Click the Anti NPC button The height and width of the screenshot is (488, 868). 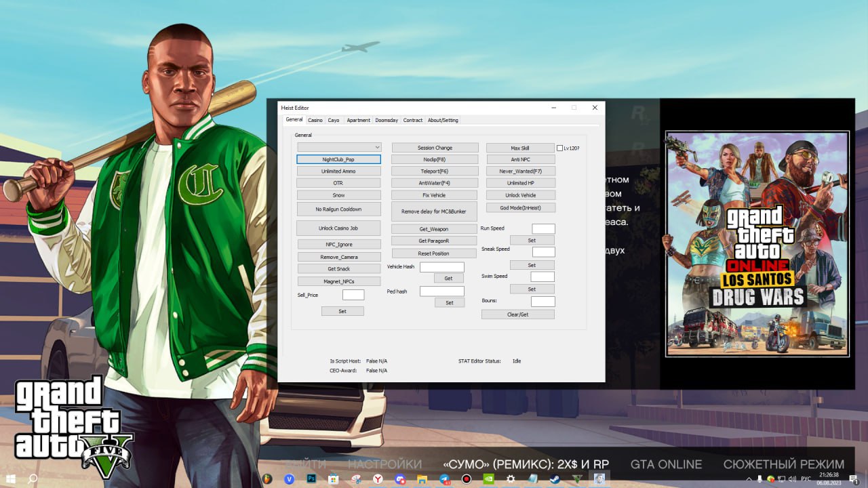pyautogui.click(x=520, y=159)
